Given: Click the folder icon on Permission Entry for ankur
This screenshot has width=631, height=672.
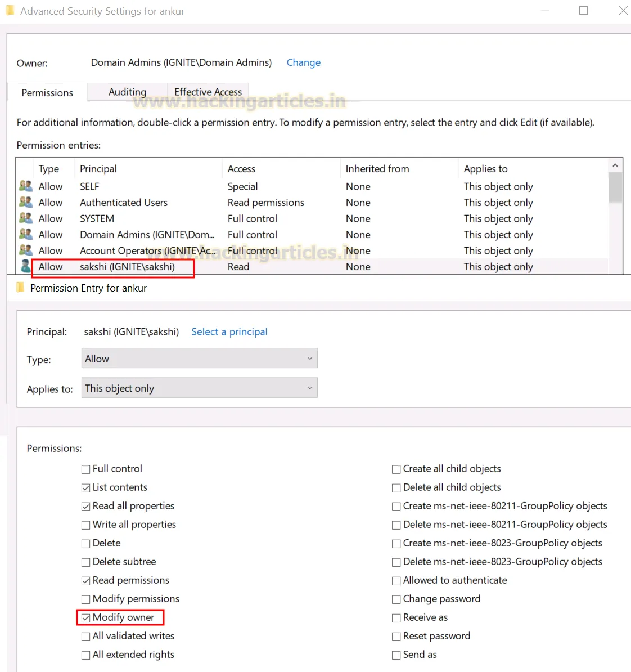Looking at the screenshot, I should tap(20, 287).
